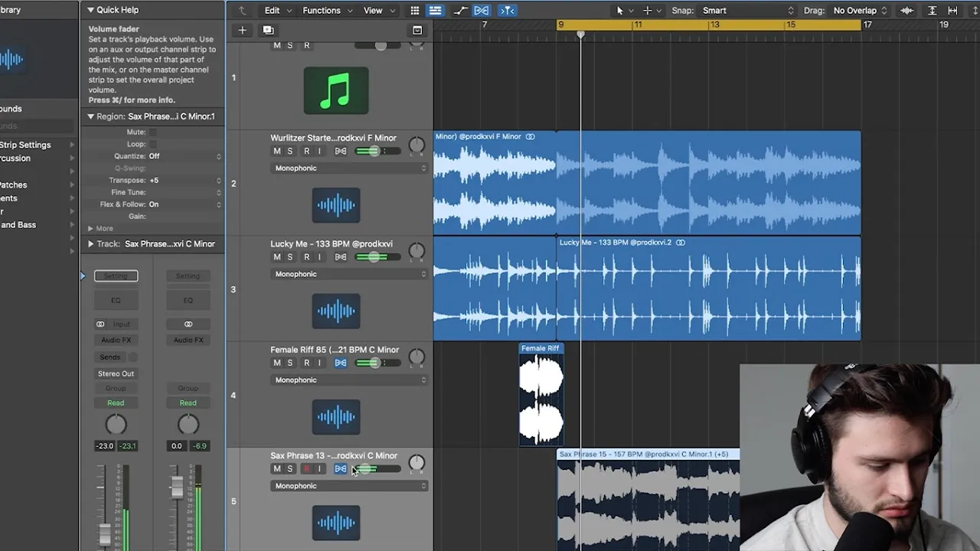Image resolution: width=980 pixels, height=551 pixels.
Task: Open the Snap Smart dropdown
Action: 748,11
